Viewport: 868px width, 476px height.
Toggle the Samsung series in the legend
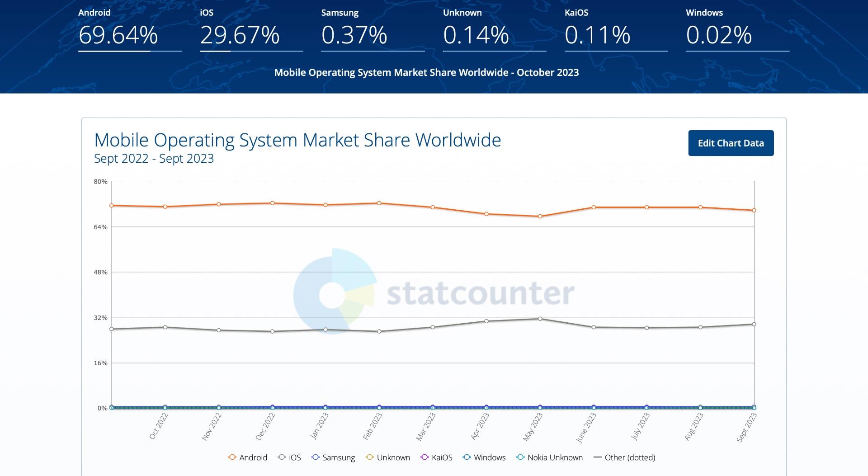point(333,457)
